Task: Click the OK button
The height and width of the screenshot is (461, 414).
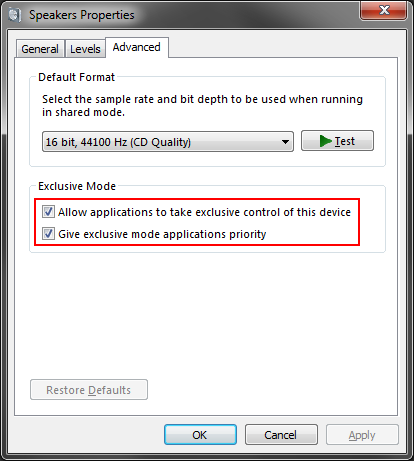Action: tap(200, 435)
